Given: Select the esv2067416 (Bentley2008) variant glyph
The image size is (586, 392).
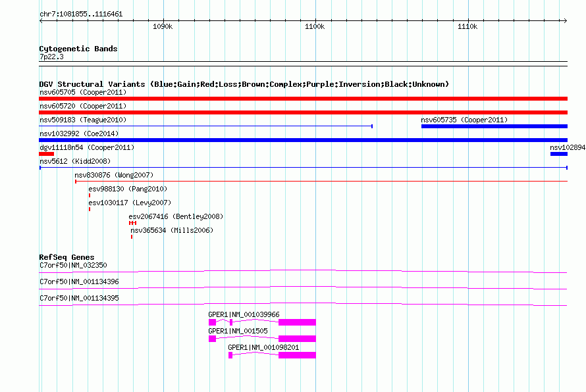Looking at the screenshot, I should pos(132,223).
